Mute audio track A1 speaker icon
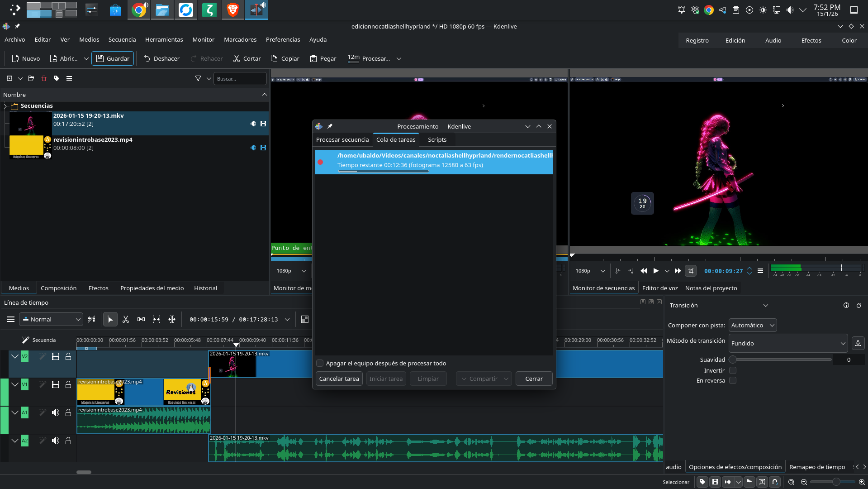The width and height of the screenshot is (868, 489). tap(56, 412)
